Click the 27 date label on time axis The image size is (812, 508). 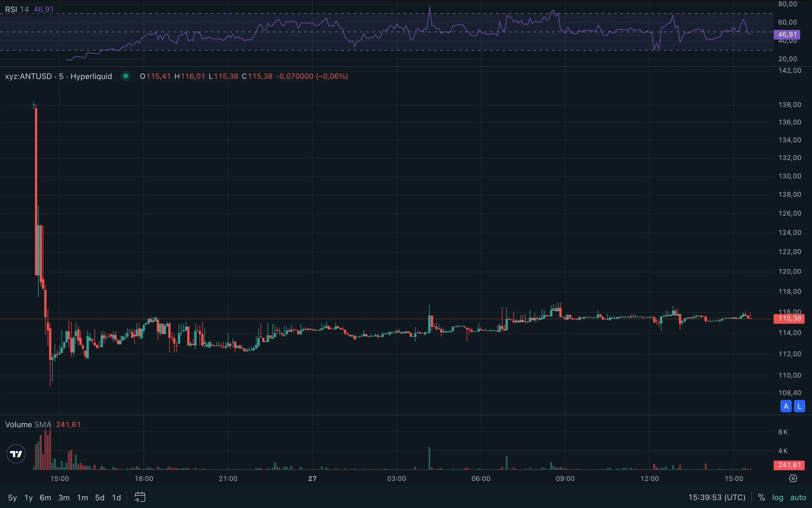(x=312, y=478)
